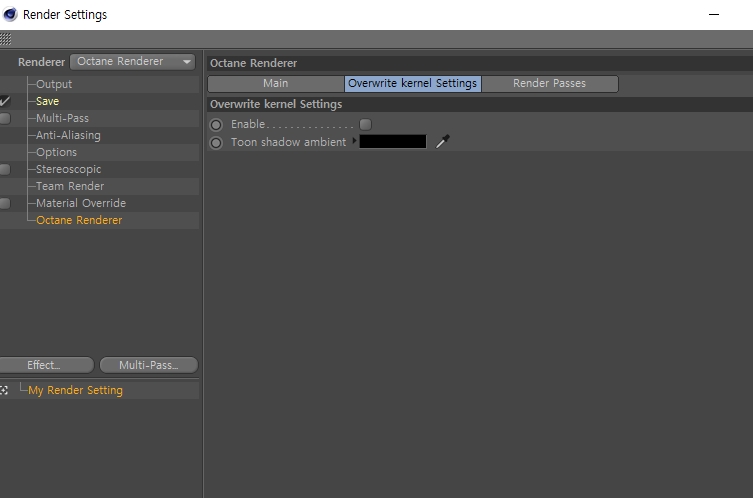Viewport: 753px width, 498px height.
Task: Click the render setting target icon
Action: click(4, 390)
